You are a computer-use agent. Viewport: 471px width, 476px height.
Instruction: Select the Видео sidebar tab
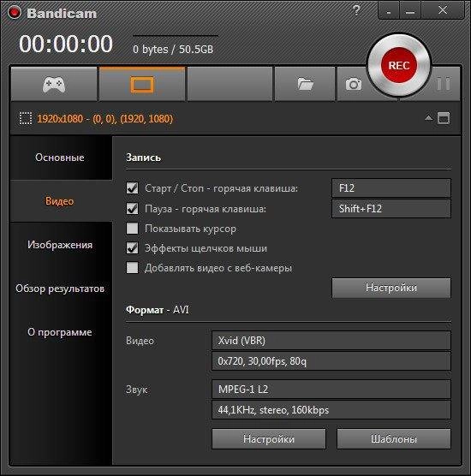pyautogui.click(x=61, y=201)
